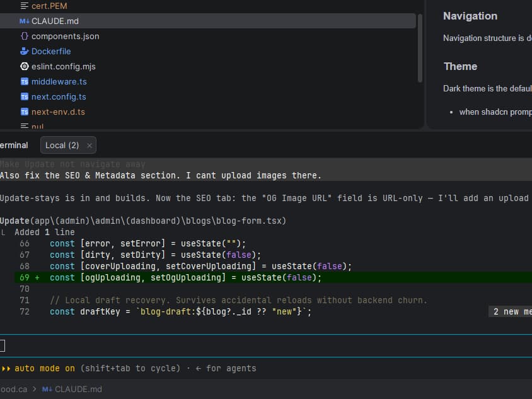
Task: Click 'for agents' hint in status line
Action: pos(231,368)
